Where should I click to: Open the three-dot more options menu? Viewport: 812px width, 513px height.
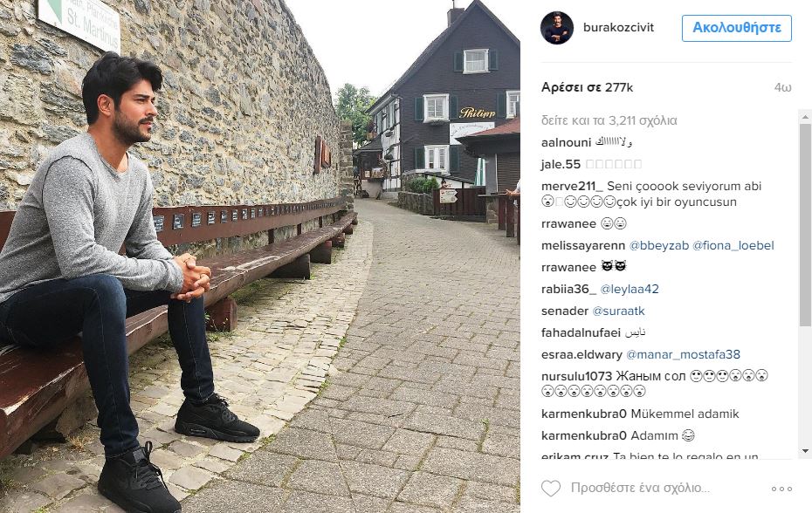pos(781,489)
